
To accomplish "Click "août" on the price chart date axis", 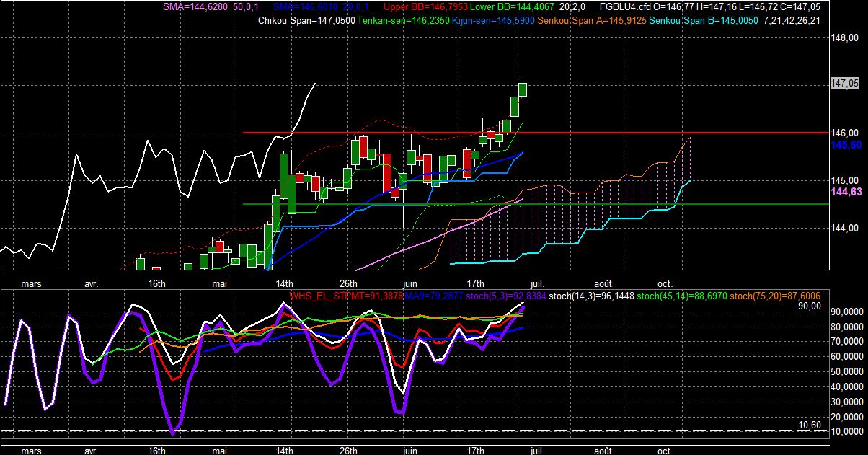I will point(603,283).
